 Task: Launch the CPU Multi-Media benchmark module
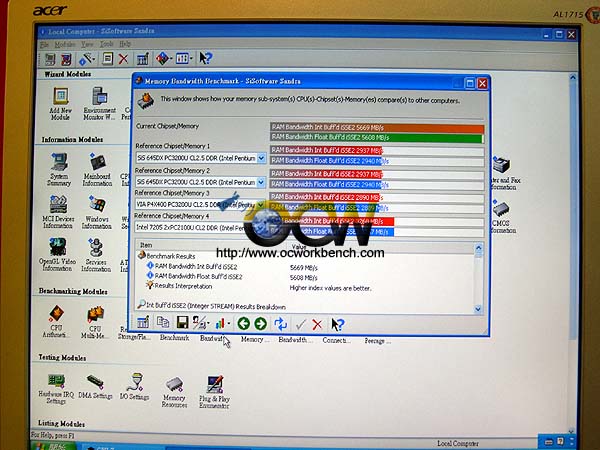[x=95, y=322]
